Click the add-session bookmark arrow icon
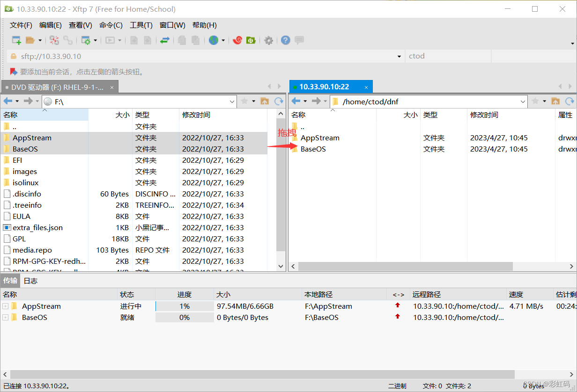Screen dimensions: 577x392 [x=14, y=72]
